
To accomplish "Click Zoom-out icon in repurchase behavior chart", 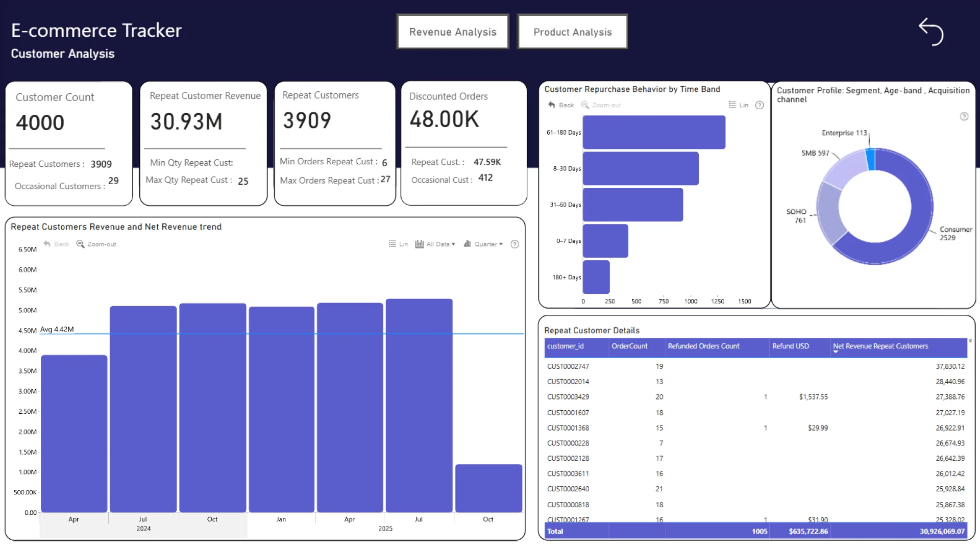I will [585, 105].
